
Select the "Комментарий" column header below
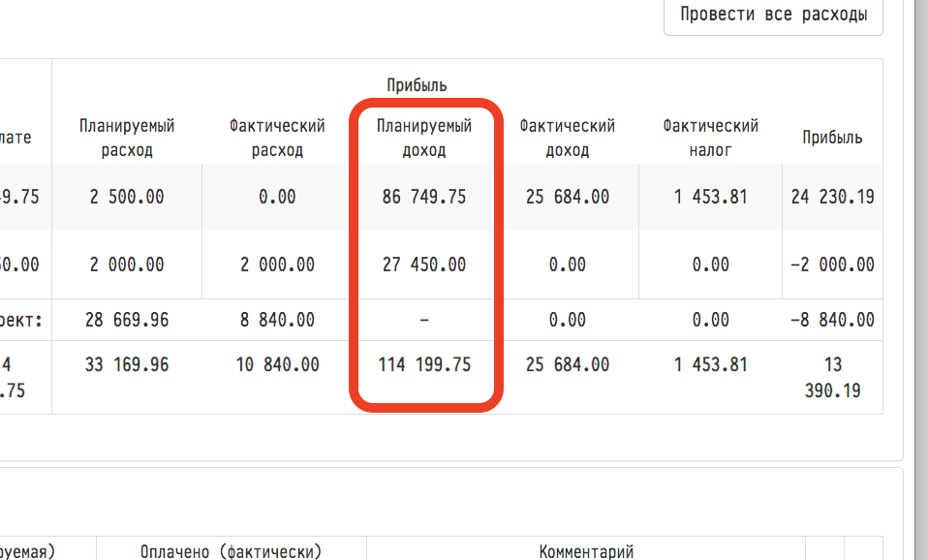click(586, 551)
